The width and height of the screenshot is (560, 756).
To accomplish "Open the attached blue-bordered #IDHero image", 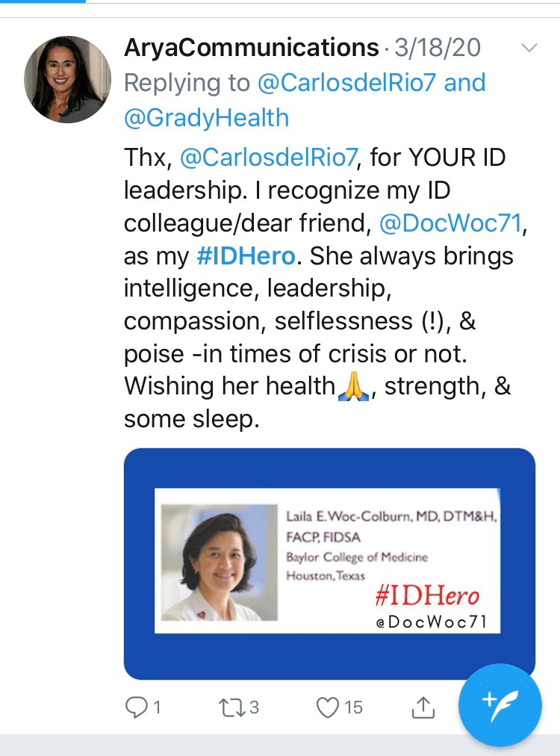I will [x=329, y=563].
